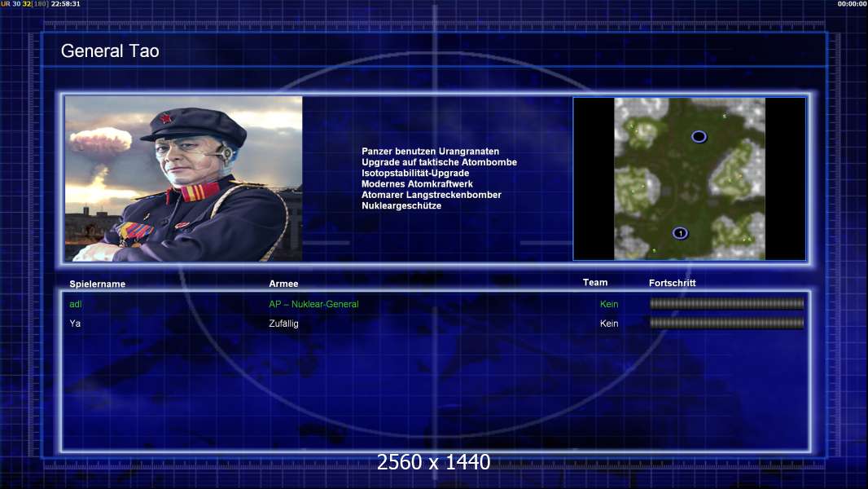868x489 pixels.
Task: Click the unnumbered start position marker on minimap
Action: coord(699,136)
